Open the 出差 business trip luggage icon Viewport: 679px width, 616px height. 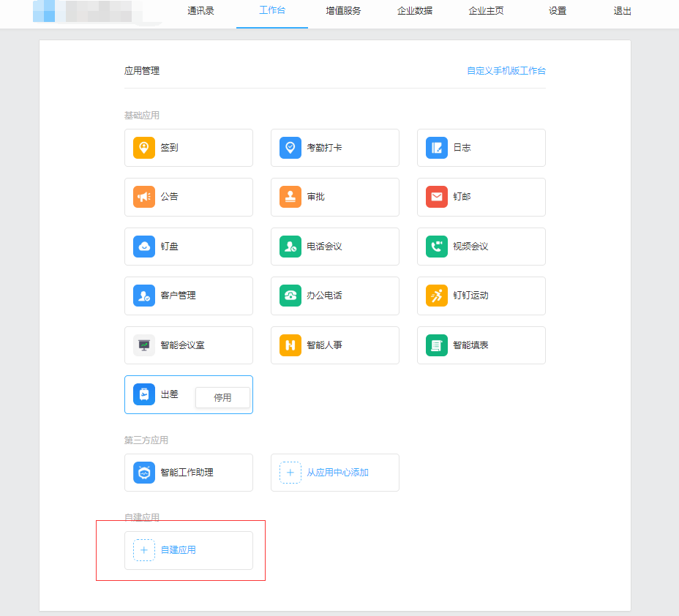[143, 394]
